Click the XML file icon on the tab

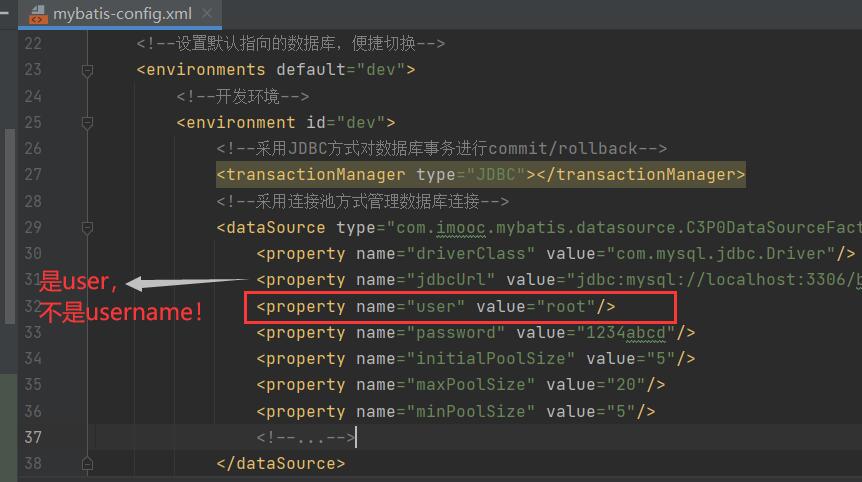[x=38, y=14]
